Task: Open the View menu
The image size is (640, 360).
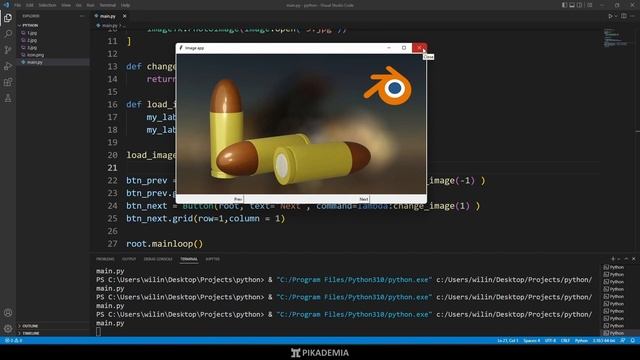Action: point(66,5)
